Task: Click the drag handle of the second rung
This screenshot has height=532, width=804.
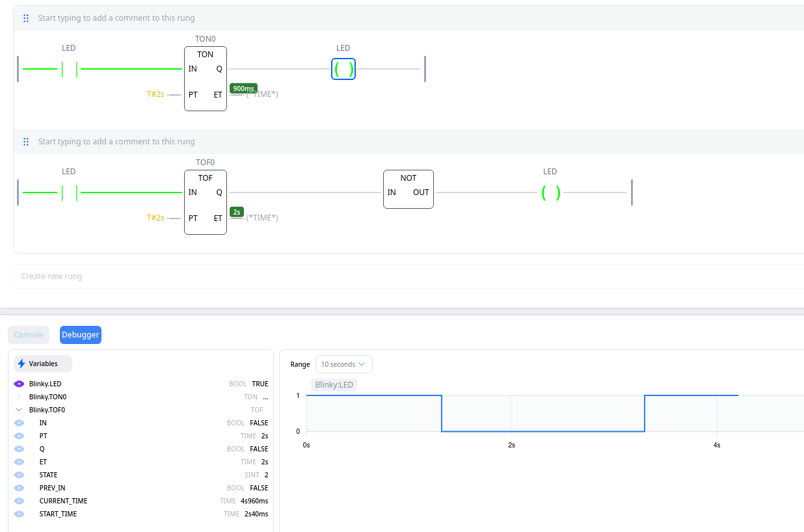Action: pyautogui.click(x=26, y=142)
